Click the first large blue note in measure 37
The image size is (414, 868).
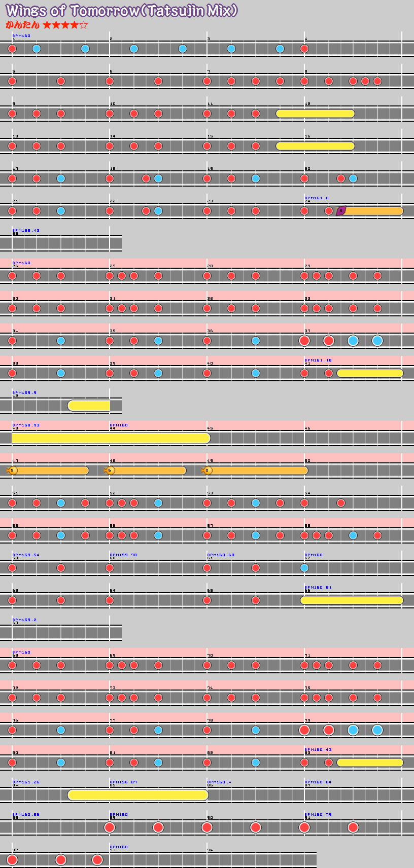[x=353, y=340]
